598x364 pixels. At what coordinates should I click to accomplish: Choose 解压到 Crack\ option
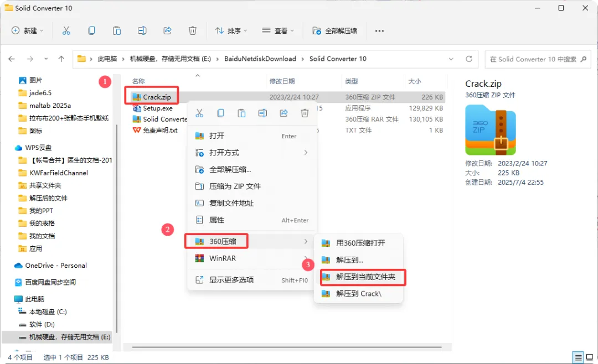(x=358, y=294)
